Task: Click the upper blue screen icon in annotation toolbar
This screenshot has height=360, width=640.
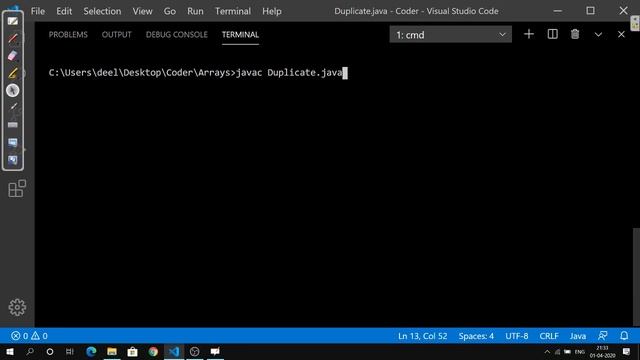Action: (x=13, y=142)
